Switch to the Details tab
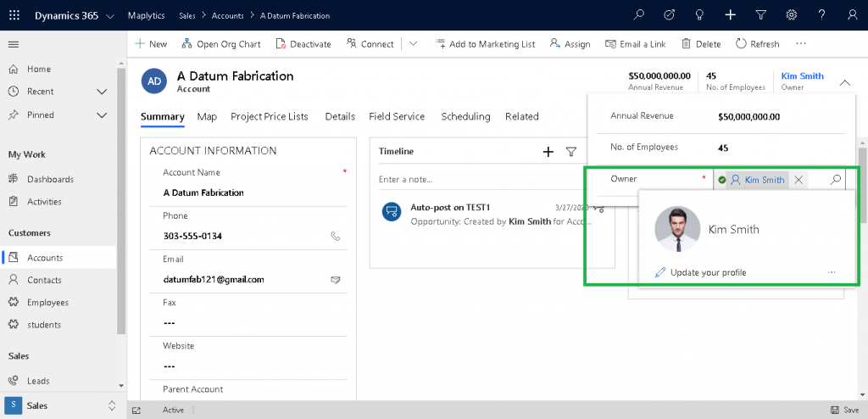 340,116
